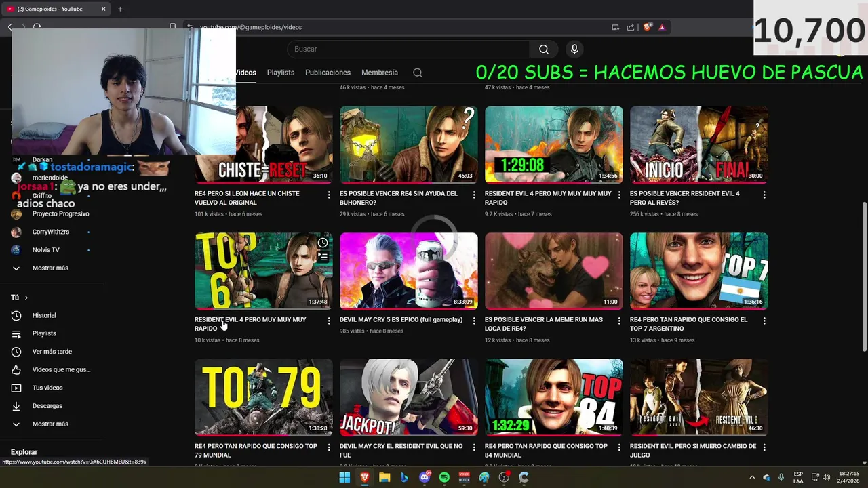Open options for PERO AL REVÉS video
The image size is (868, 488).
(764, 195)
